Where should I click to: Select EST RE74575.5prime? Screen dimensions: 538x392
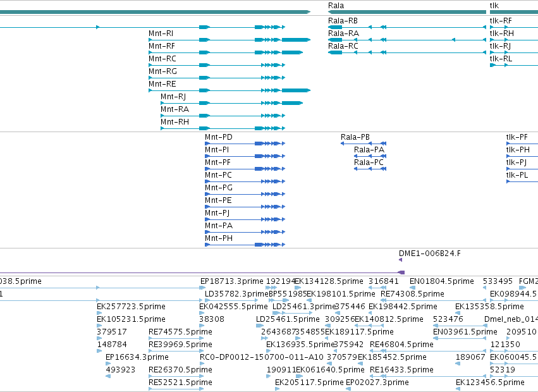(x=180, y=333)
